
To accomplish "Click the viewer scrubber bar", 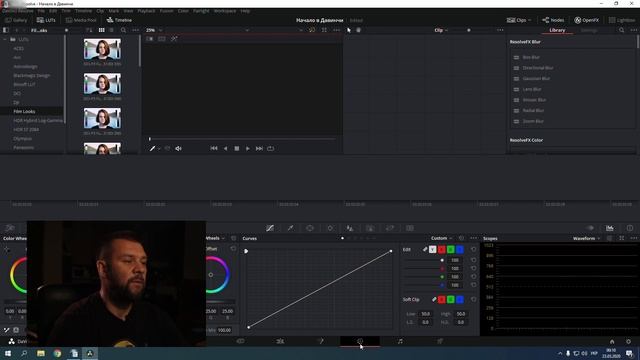I will 242,139.
